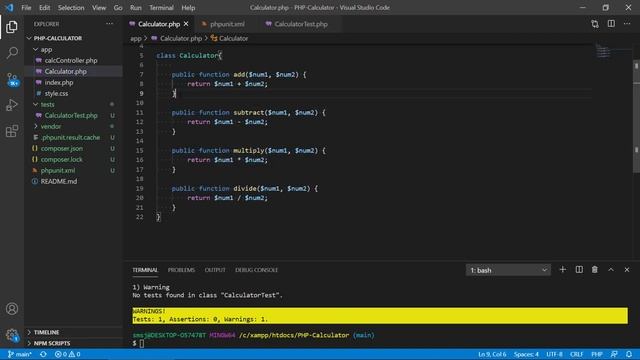Switch to the OUTPUT panel tab

pyautogui.click(x=215, y=270)
